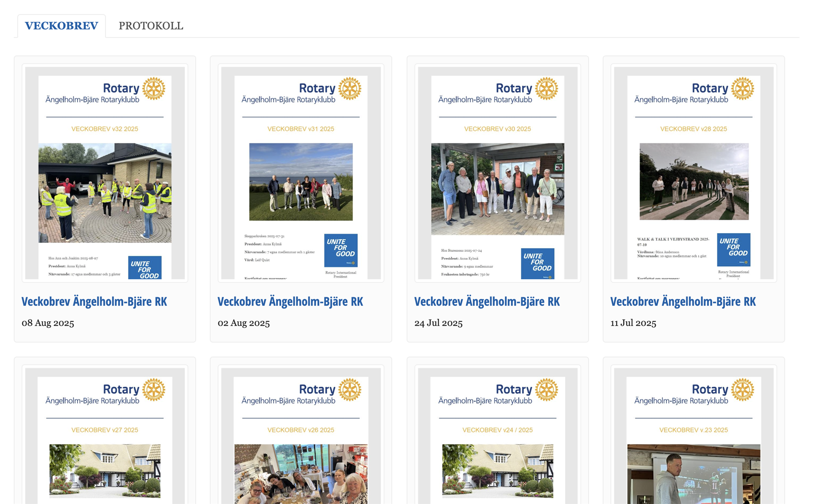Open the VECKOBREV v30 2025 newsletter thumbnail
This screenshot has height=504, width=814.
(497, 173)
